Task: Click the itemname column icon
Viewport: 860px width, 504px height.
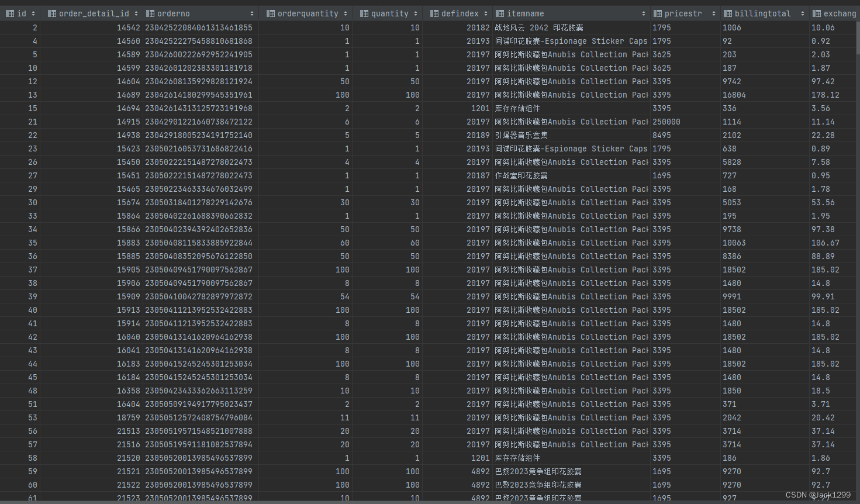Action: coord(500,13)
